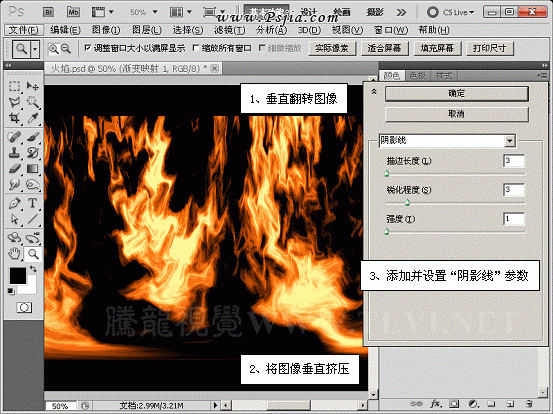The image size is (553, 414).
Task: Select the Path Selection tool
Action: [x=14, y=219]
